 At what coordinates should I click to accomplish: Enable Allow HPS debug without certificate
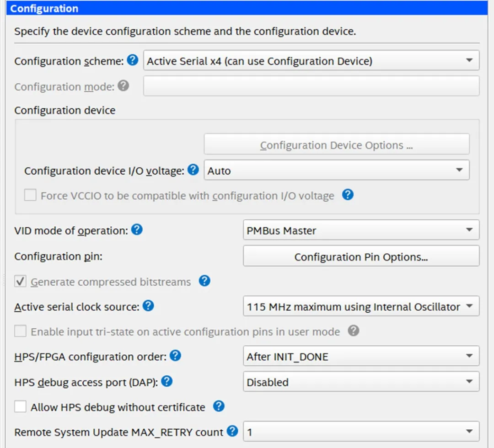20,406
